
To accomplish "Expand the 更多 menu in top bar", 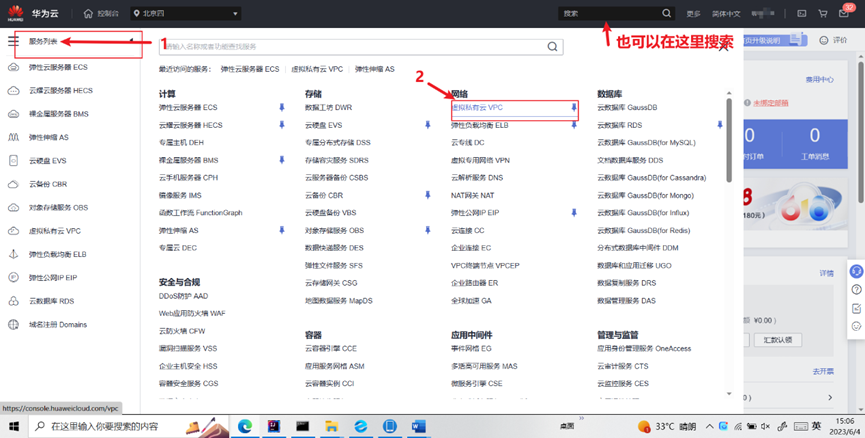I will click(x=693, y=13).
